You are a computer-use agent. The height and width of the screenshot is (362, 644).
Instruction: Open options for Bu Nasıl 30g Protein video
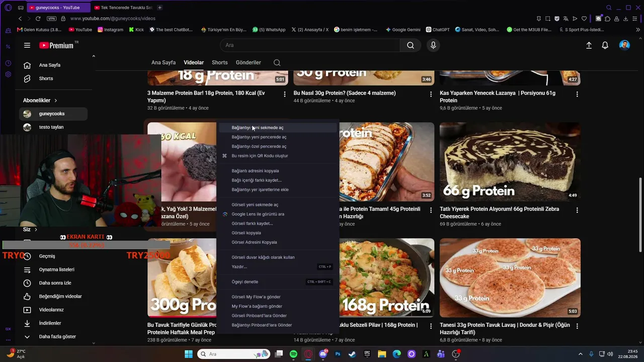click(x=431, y=94)
